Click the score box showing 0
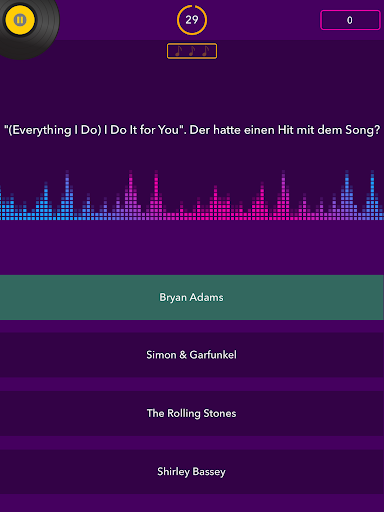Screen dimensions: 384x512 click(350, 20)
